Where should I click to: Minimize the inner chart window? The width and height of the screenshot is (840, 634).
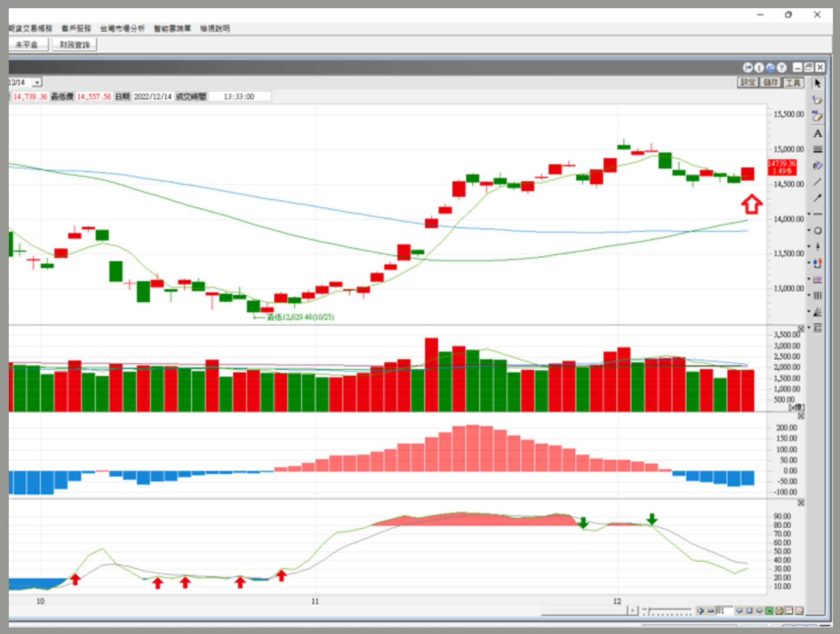point(797,68)
